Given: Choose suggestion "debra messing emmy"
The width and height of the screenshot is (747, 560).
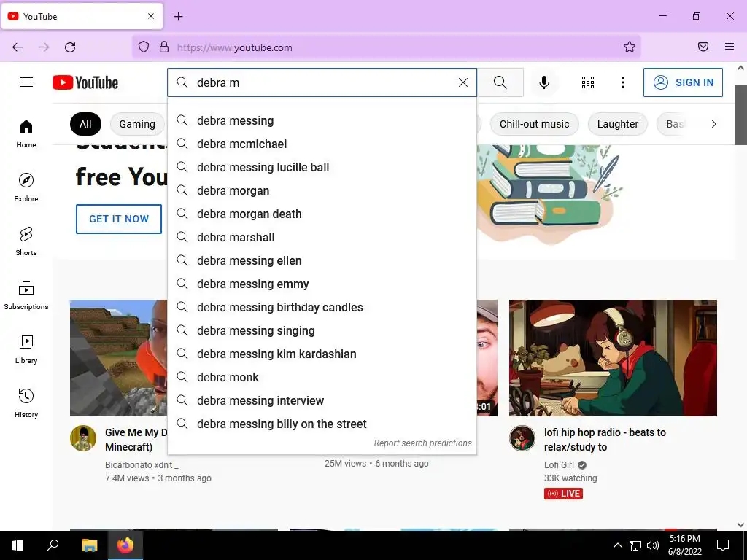Looking at the screenshot, I should click(x=322, y=284).
